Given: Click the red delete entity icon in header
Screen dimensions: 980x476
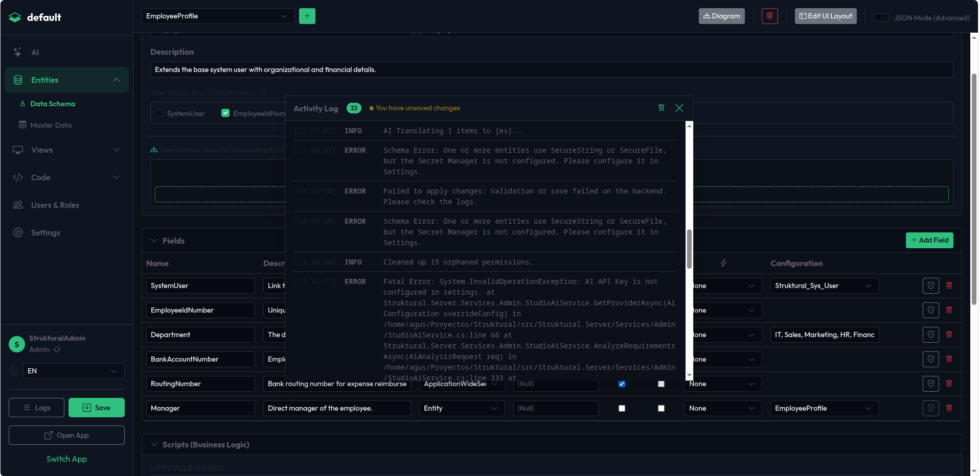Looking at the screenshot, I should click(x=770, y=16).
